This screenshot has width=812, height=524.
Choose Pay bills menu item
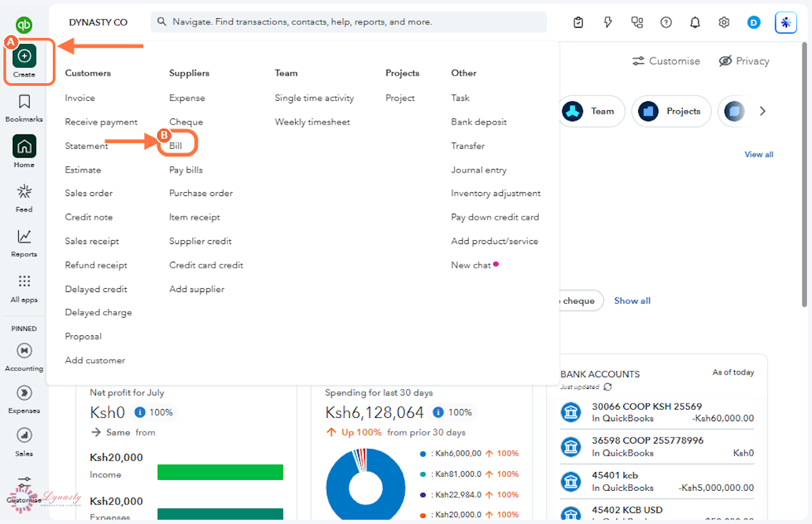tap(186, 170)
